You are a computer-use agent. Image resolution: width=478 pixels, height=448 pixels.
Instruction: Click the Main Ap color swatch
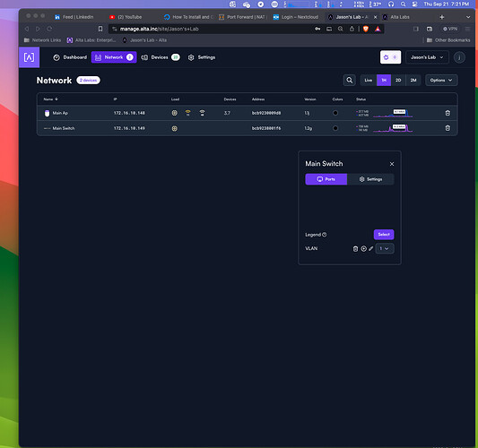[x=335, y=113]
